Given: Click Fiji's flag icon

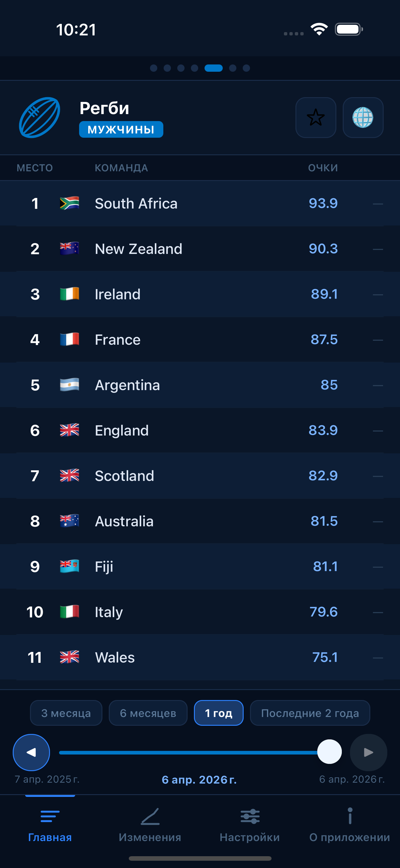Looking at the screenshot, I should (x=69, y=566).
